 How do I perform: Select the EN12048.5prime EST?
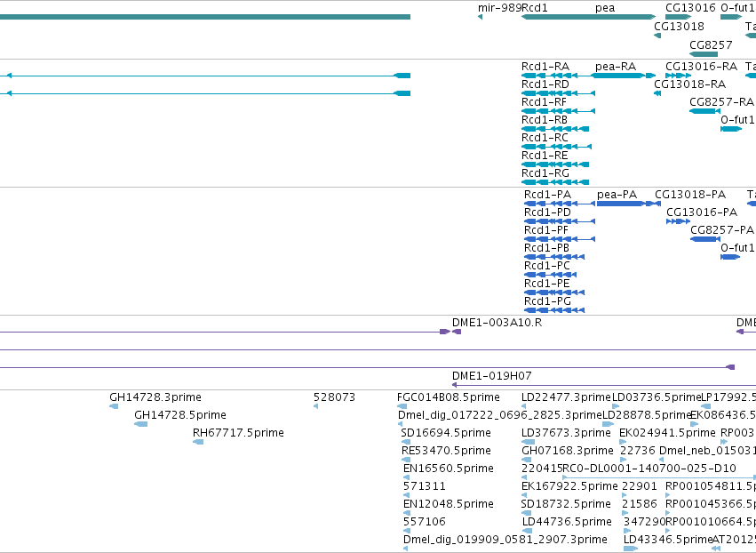[449, 504]
